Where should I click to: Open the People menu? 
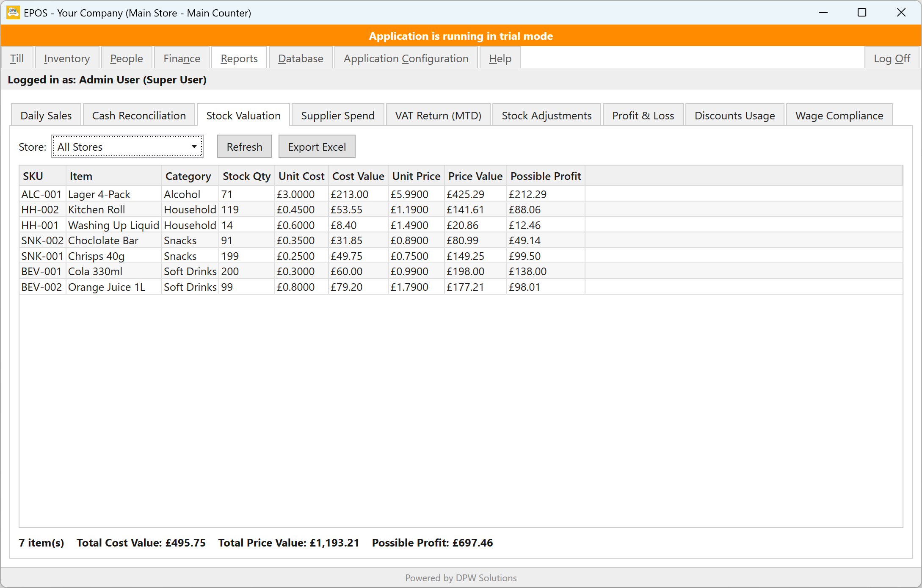coord(127,58)
